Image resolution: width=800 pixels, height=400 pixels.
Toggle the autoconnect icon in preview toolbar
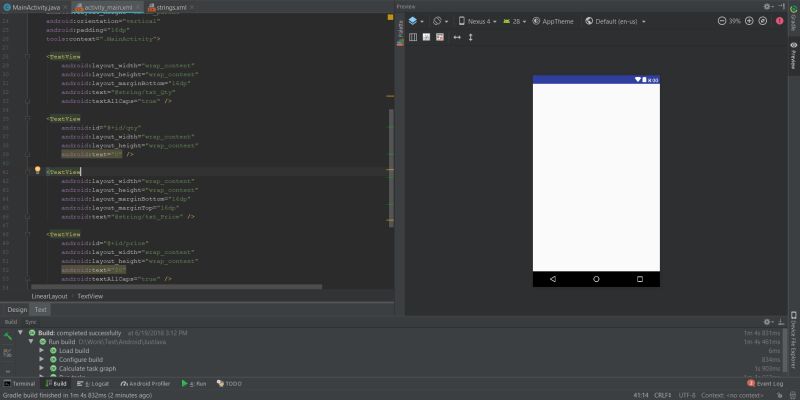tap(427, 37)
